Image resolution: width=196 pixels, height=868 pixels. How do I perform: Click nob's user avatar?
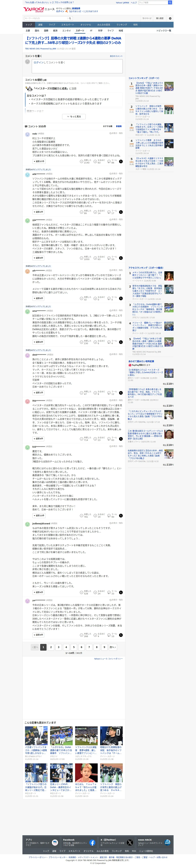27,135
